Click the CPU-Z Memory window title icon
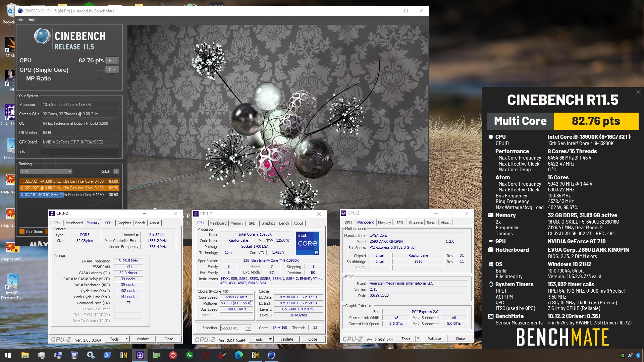The height and width of the screenshot is (362, 644). (x=52, y=214)
